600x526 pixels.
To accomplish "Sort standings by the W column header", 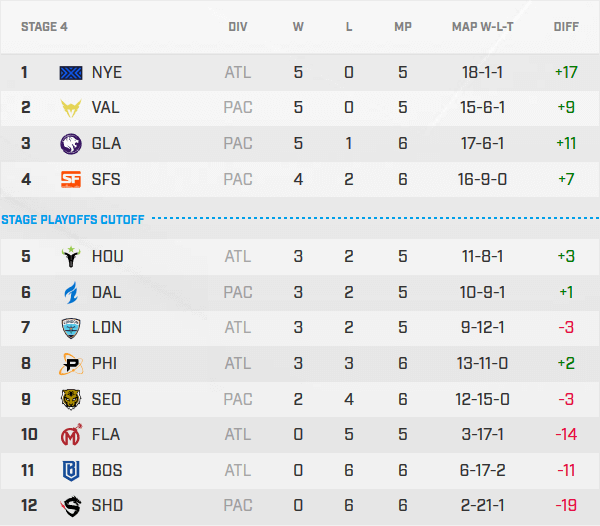I will pyautogui.click(x=298, y=27).
